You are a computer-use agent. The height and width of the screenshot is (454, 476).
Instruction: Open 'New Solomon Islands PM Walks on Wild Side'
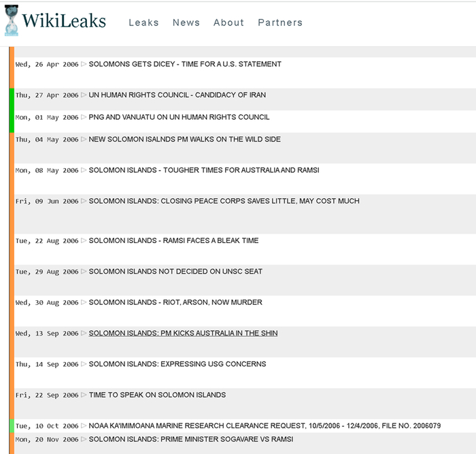tap(184, 140)
